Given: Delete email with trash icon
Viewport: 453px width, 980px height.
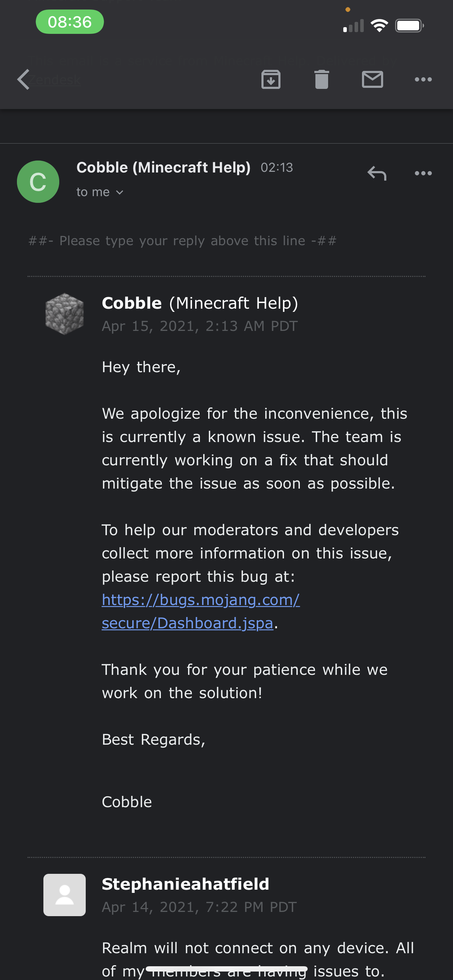Looking at the screenshot, I should (321, 79).
